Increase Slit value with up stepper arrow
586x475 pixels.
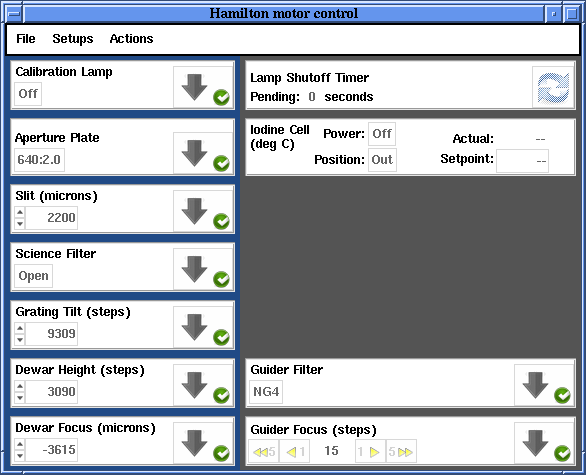point(20,212)
